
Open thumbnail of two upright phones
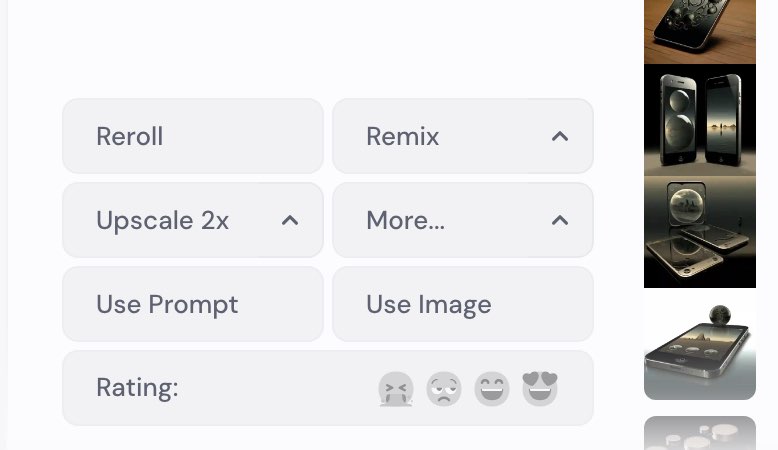(x=700, y=120)
